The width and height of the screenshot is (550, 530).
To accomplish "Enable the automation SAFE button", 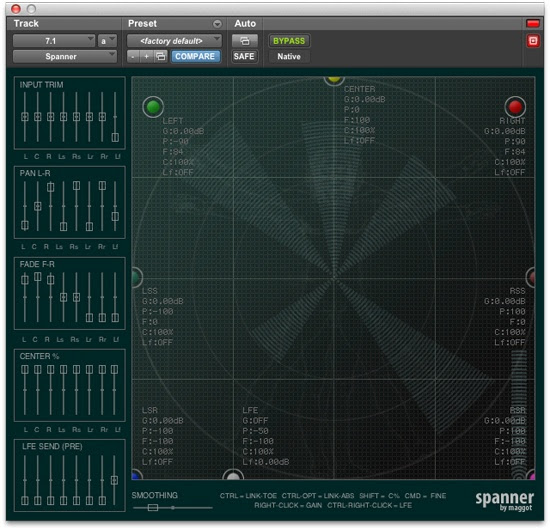I will (244, 56).
